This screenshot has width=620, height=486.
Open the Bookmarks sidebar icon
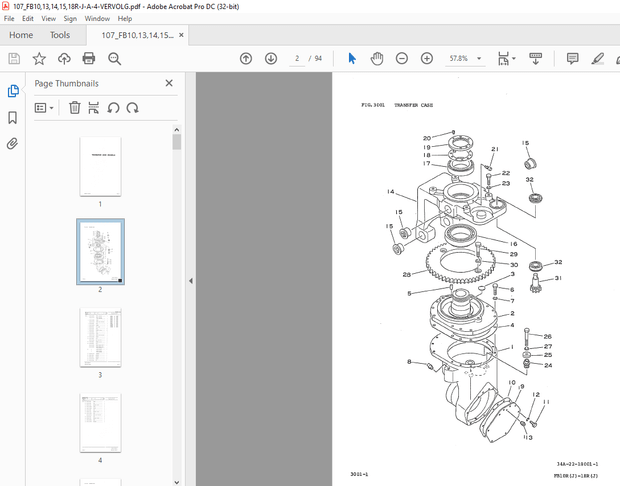[13, 117]
